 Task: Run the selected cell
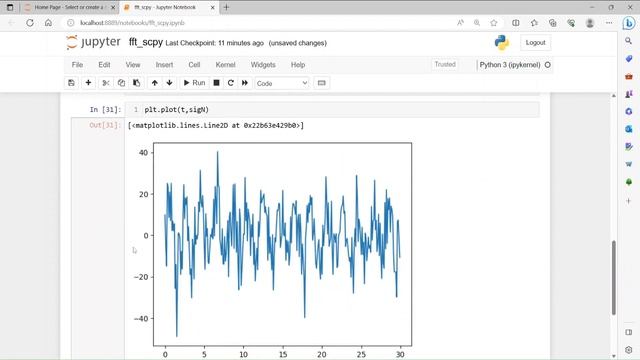pos(194,83)
